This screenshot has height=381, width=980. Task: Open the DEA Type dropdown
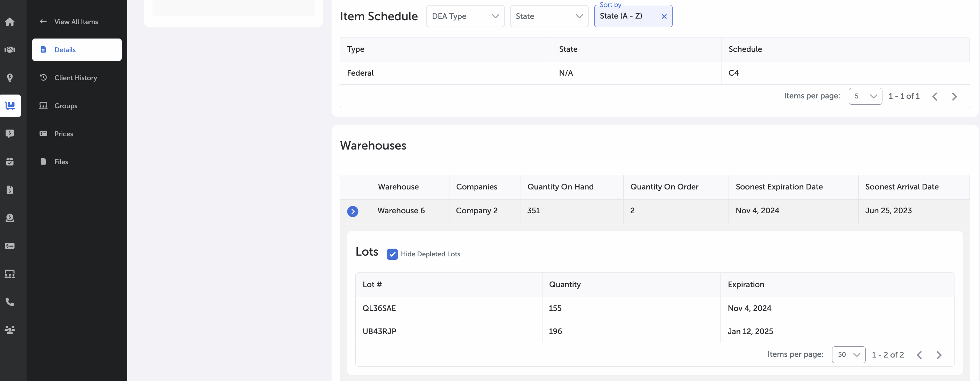(x=465, y=16)
